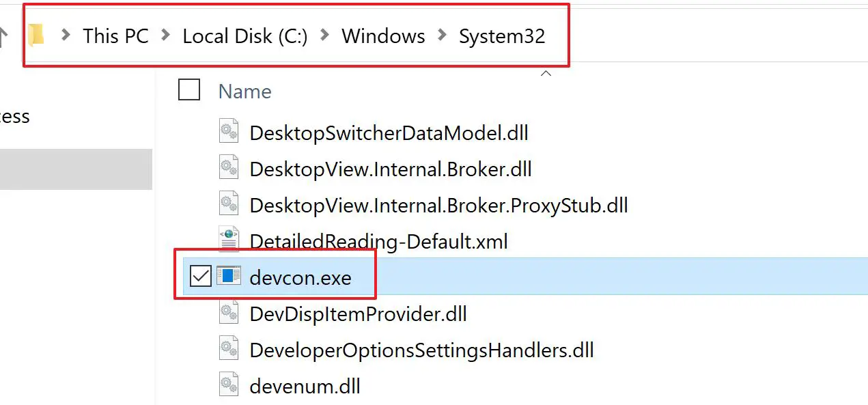
Task: Go to Local Disk (C:) breadcrumb
Action: pyautogui.click(x=245, y=36)
